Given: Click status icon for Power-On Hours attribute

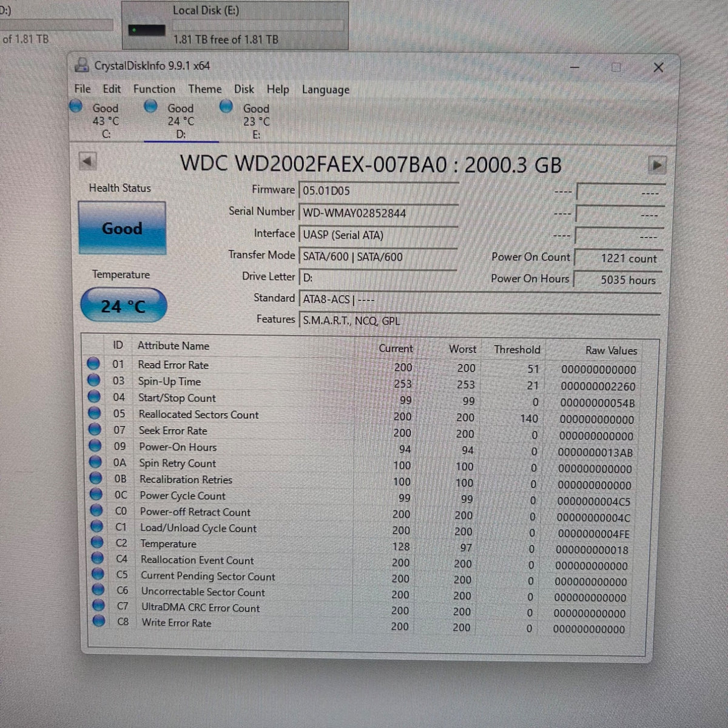Looking at the screenshot, I should click(95, 445).
